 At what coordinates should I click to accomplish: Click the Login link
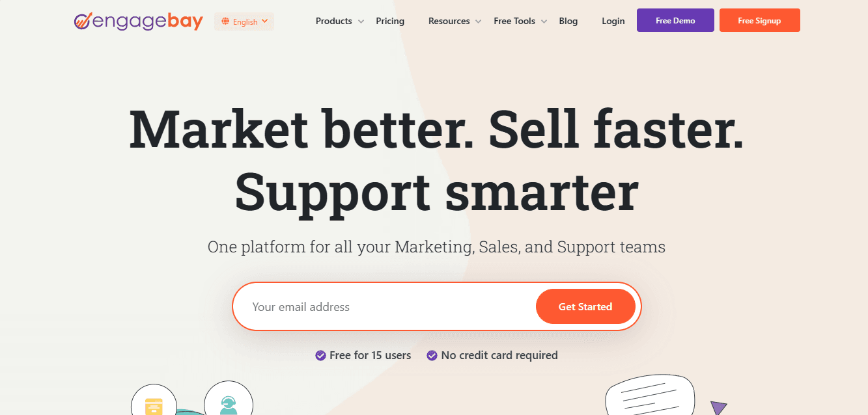[613, 21]
